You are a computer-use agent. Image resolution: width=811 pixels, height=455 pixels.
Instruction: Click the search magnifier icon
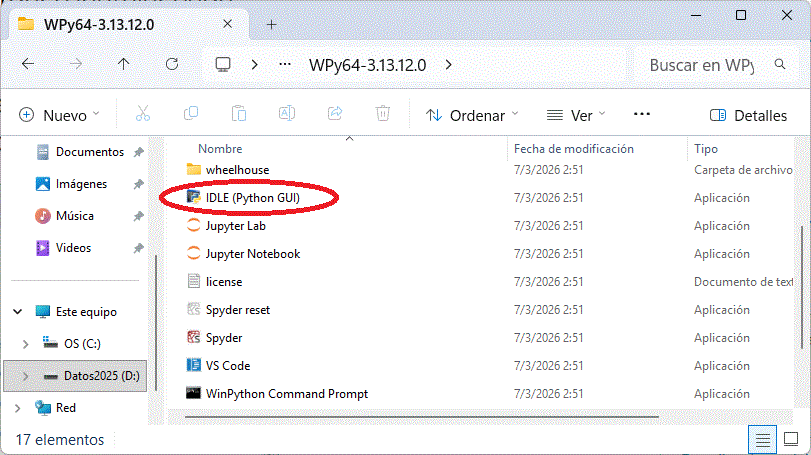click(780, 65)
